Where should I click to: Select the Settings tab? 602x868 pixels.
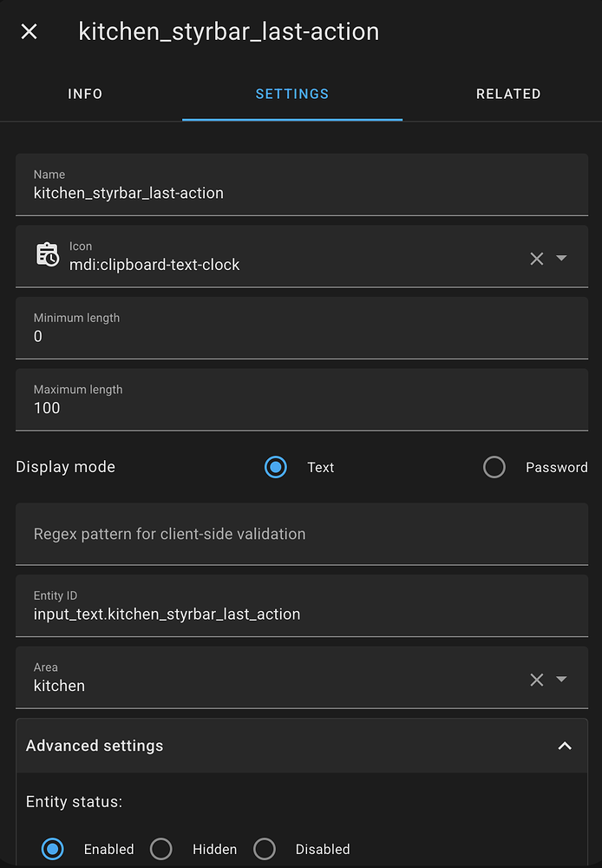tap(292, 94)
